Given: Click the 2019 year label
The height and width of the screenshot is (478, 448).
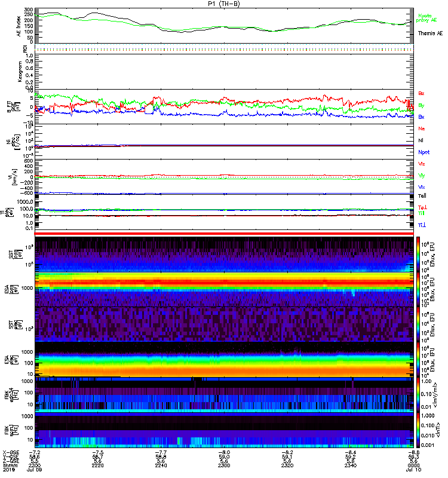Looking at the screenshot, I should [x=8, y=470].
